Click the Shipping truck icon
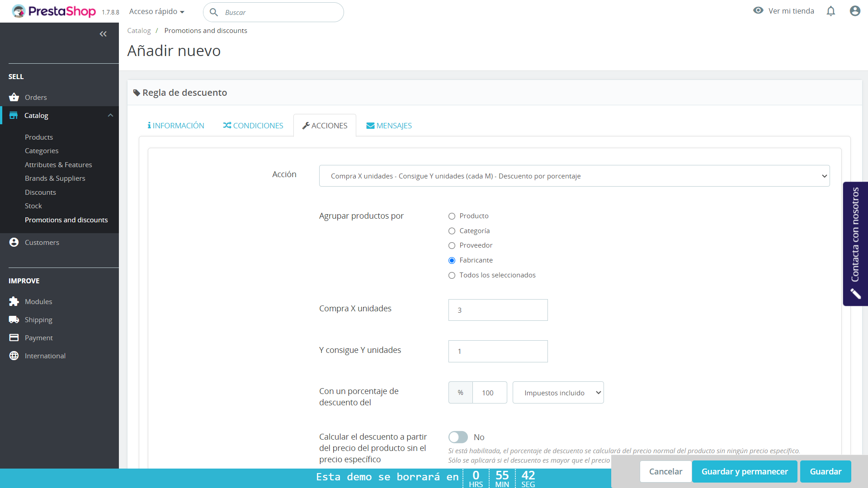This screenshot has height=488, width=868. (x=14, y=319)
